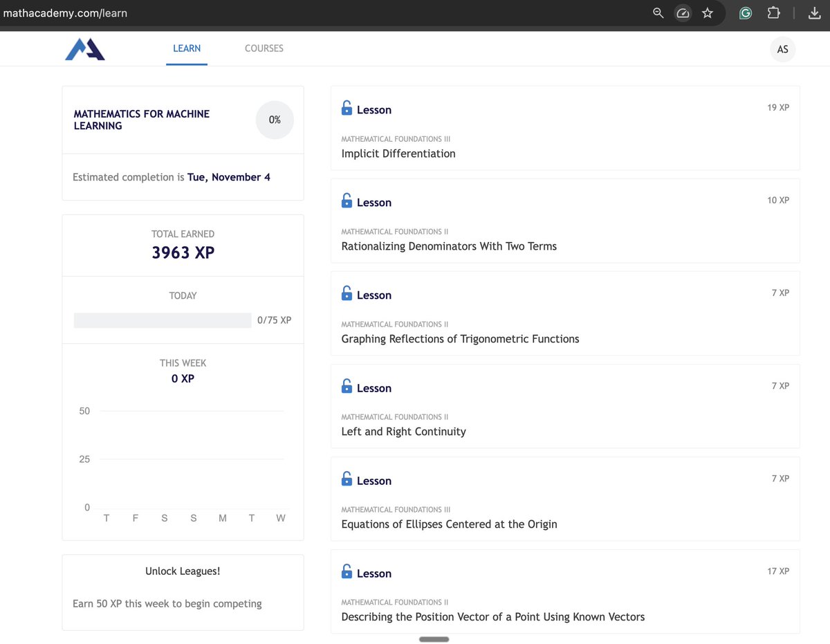Click the today's 0/75 XP progress bar
The image size is (830, 644).
pyautogui.click(x=163, y=320)
